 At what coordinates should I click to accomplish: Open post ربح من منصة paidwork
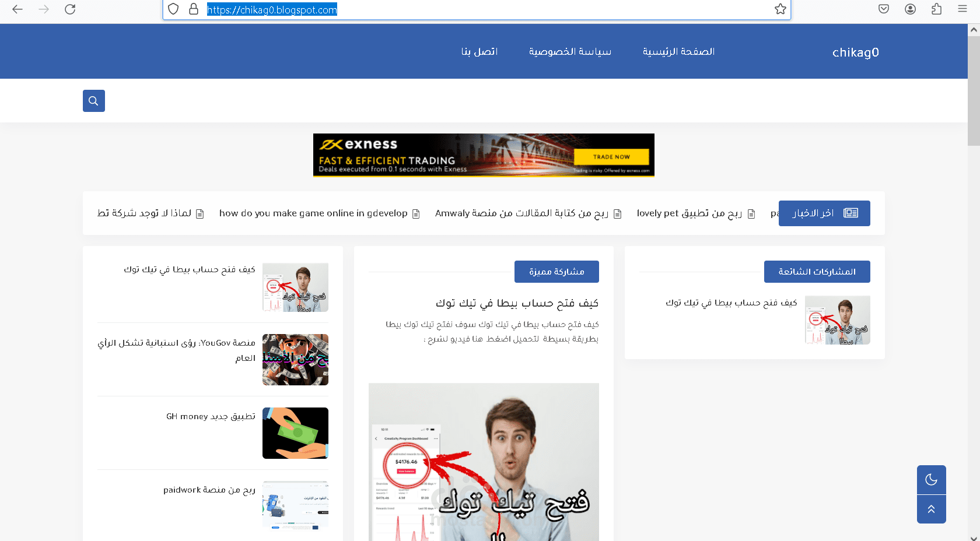click(x=209, y=490)
